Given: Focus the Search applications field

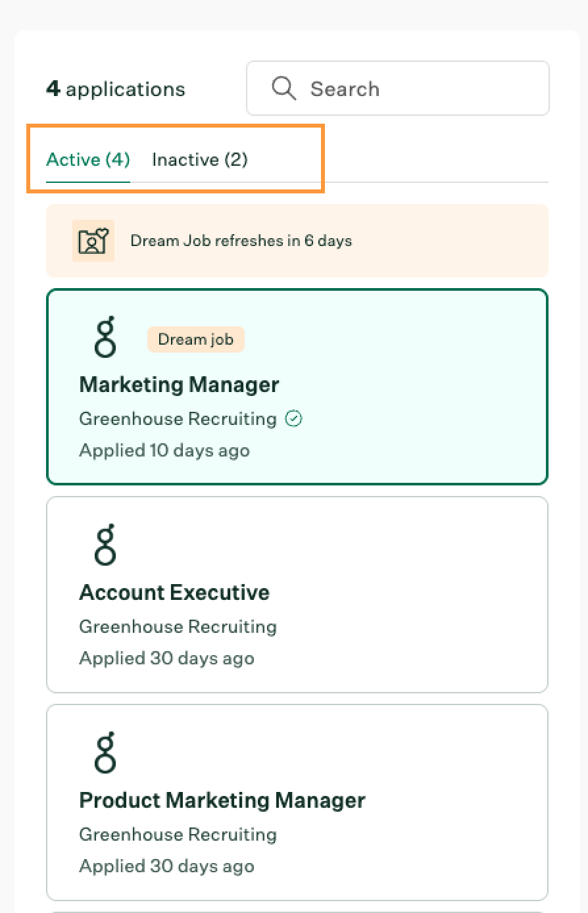Looking at the screenshot, I should tap(398, 88).
